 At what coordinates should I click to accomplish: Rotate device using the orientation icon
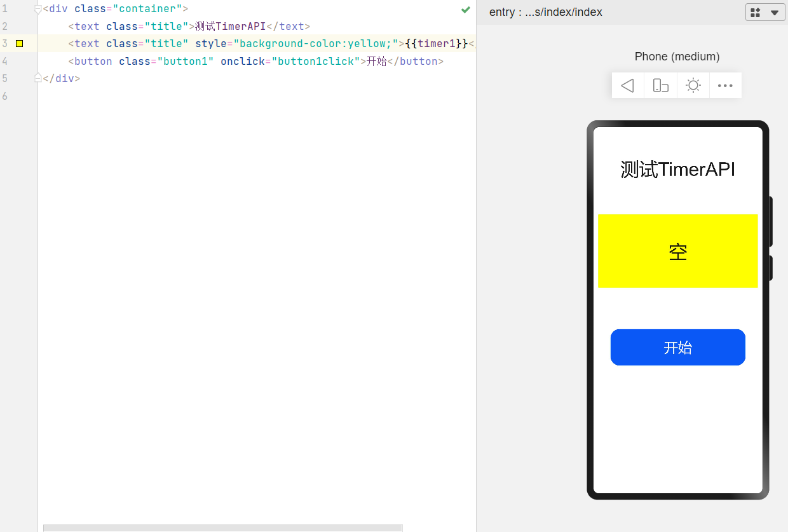tap(661, 86)
